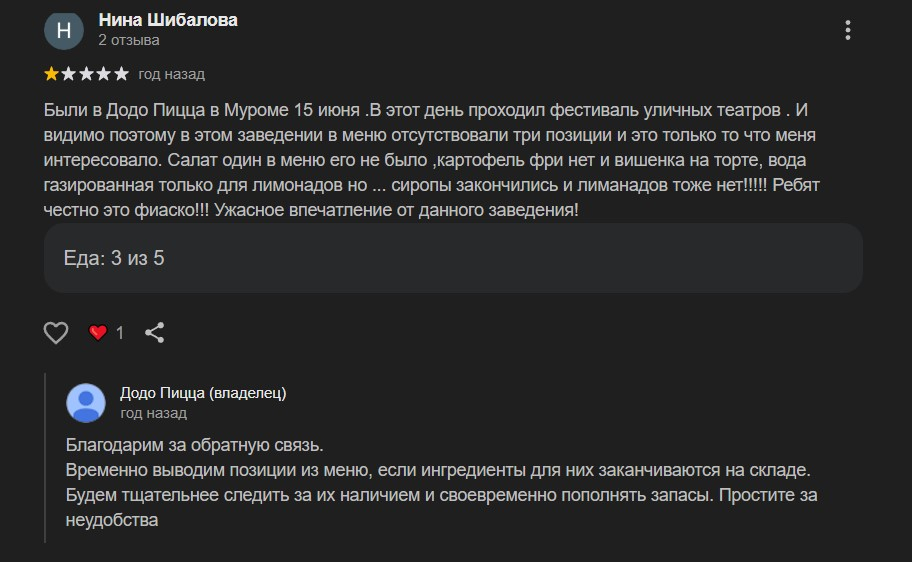This screenshot has width=912, height=562.
Task: Click the review's "год назад" timestamp next to stars
Action: [x=171, y=74]
